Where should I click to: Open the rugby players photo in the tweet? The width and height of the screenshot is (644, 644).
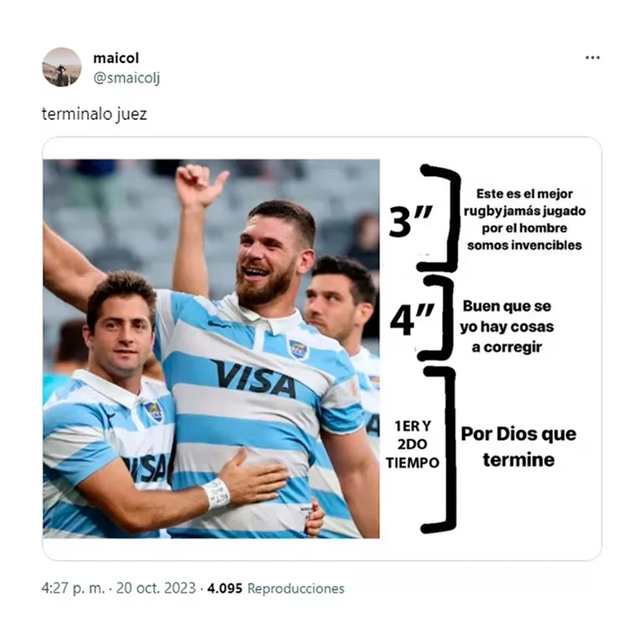tap(211, 349)
